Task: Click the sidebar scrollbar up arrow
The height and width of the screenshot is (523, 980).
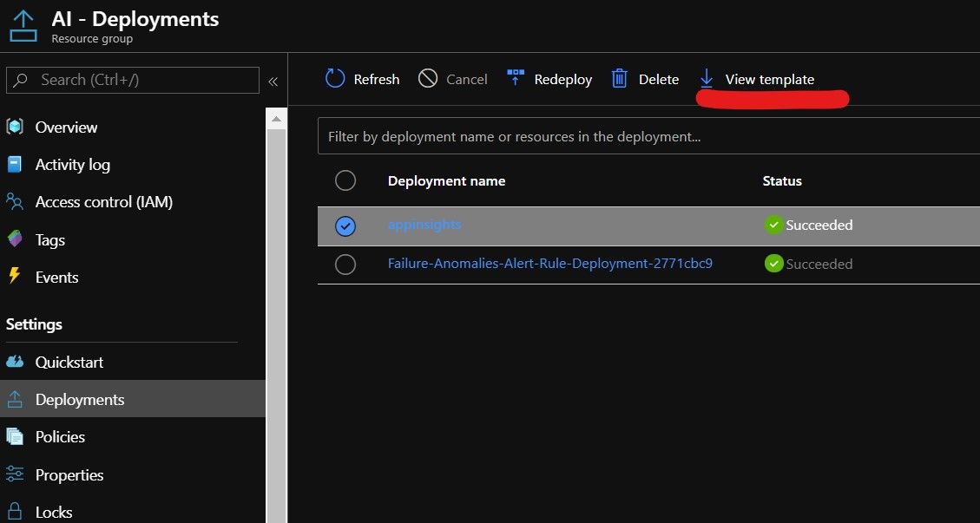Action: (276, 118)
